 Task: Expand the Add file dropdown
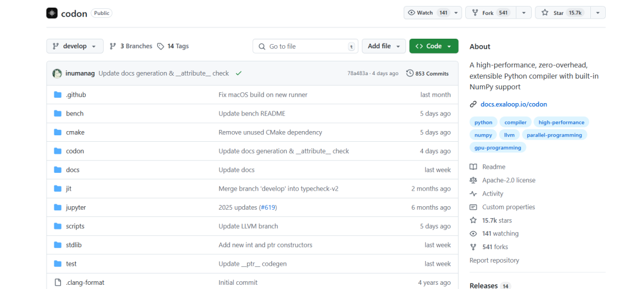pos(383,46)
